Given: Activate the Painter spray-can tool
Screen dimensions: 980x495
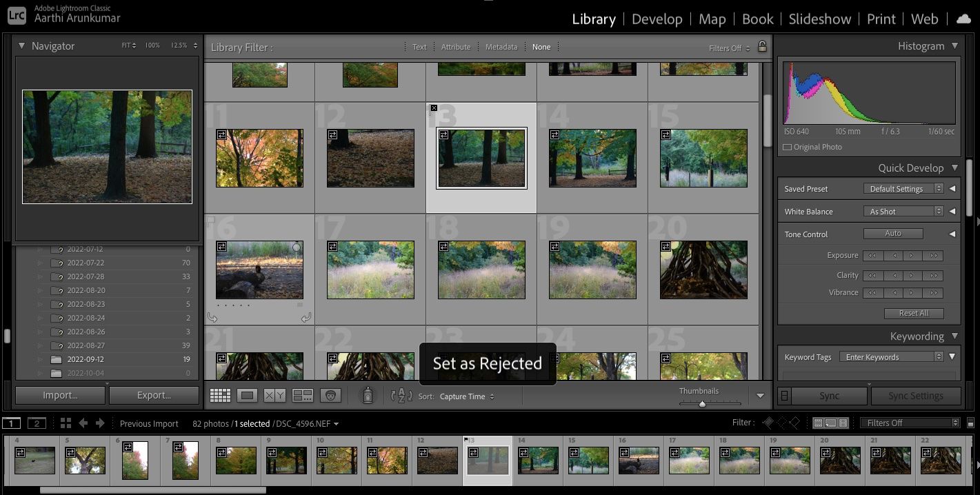Looking at the screenshot, I should point(368,395).
